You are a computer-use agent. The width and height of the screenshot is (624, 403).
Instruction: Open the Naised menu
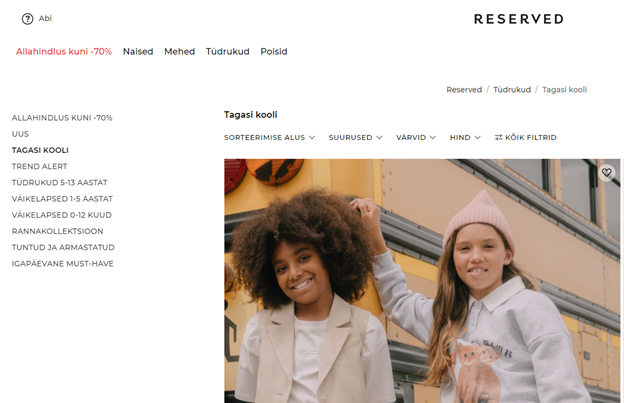click(x=138, y=51)
